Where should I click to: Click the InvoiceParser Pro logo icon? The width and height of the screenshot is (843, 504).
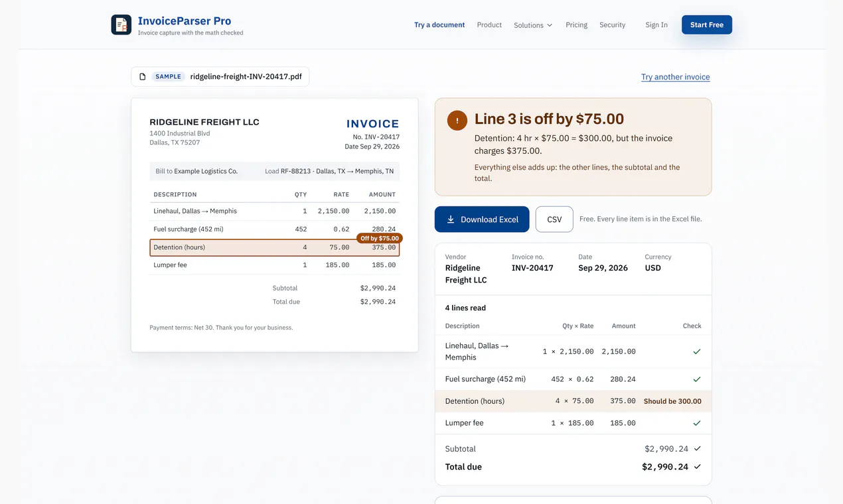(x=121, y=25)
